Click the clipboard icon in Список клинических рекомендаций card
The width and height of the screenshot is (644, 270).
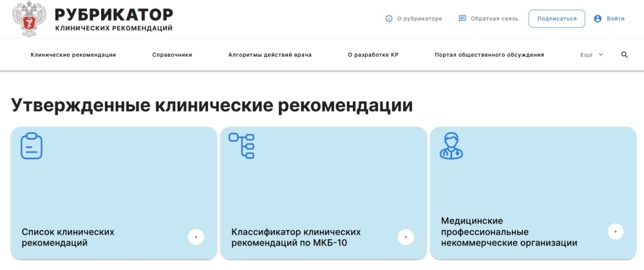pyautogui.click(x=32, y=146)
